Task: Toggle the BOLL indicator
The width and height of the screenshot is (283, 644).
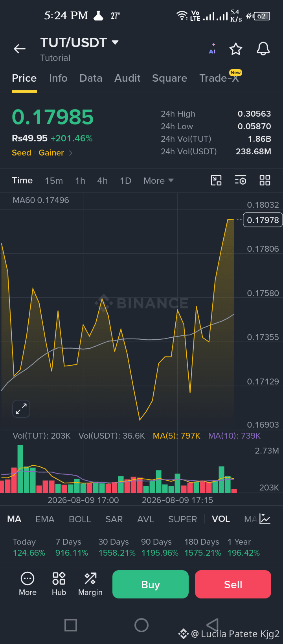Action: pos(80,519)
